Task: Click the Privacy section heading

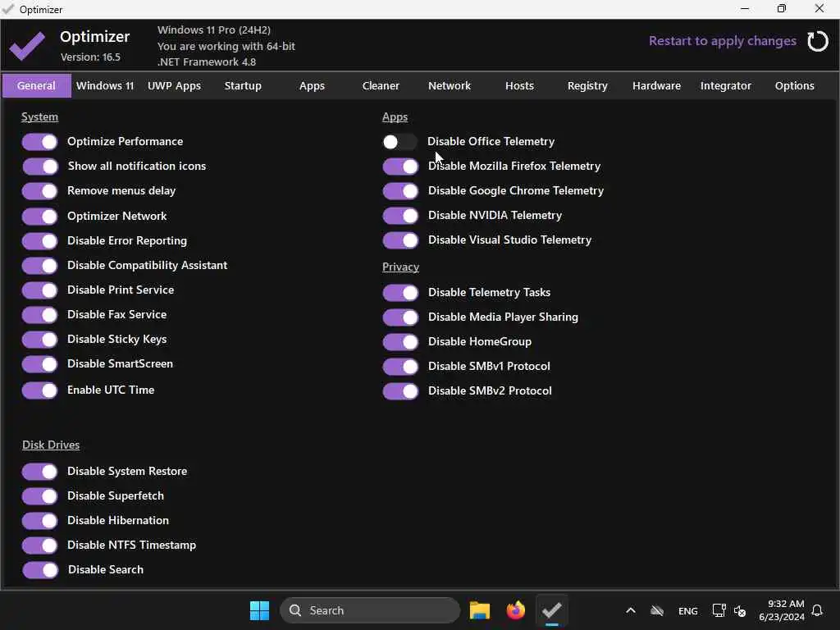Action: click(x=400, y=267)
